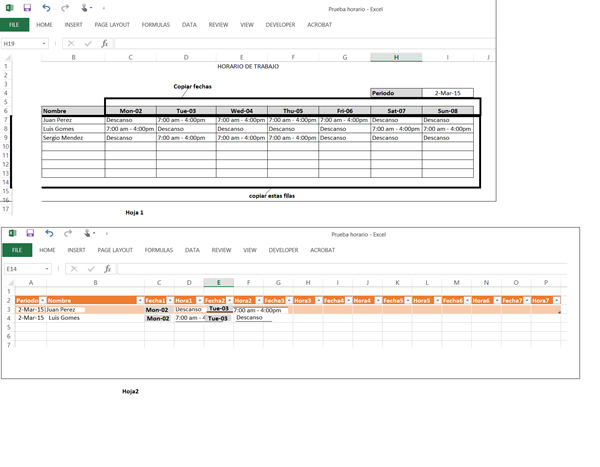Click the select-all corner in the upper sheet
The height and width of the screenshot is (467, 600).
point(8,57)
